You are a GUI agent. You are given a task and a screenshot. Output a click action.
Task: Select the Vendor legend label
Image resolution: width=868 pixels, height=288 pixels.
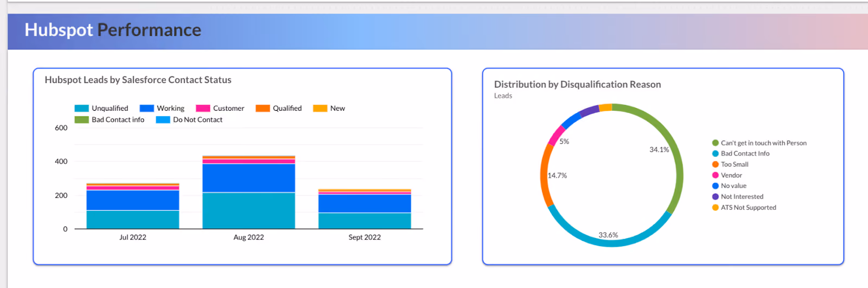[731, 175]
